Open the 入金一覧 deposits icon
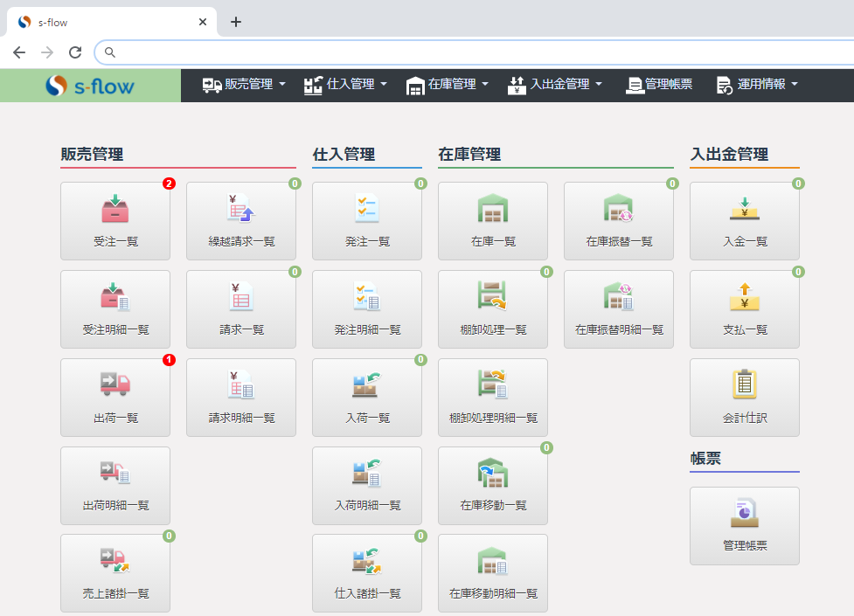 click(744, 220)
